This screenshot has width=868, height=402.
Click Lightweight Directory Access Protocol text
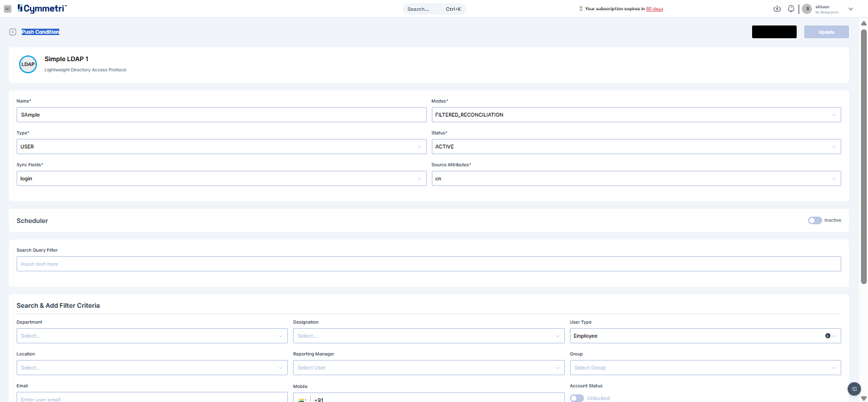tap(85, 70)
